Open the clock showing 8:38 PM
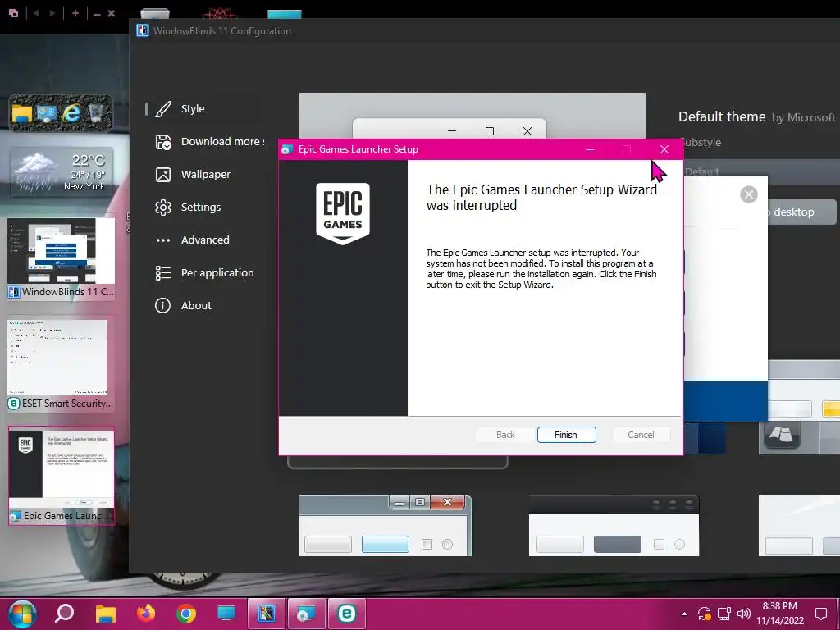Screen dimensions: 840x630 pos(780,614)
